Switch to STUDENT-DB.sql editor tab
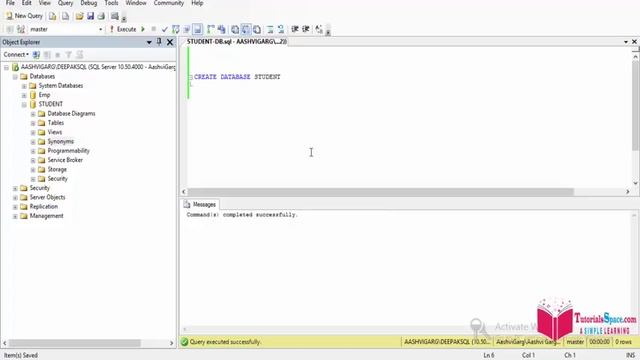Viewport: 640px width, 360px height. tap(236, 42)
